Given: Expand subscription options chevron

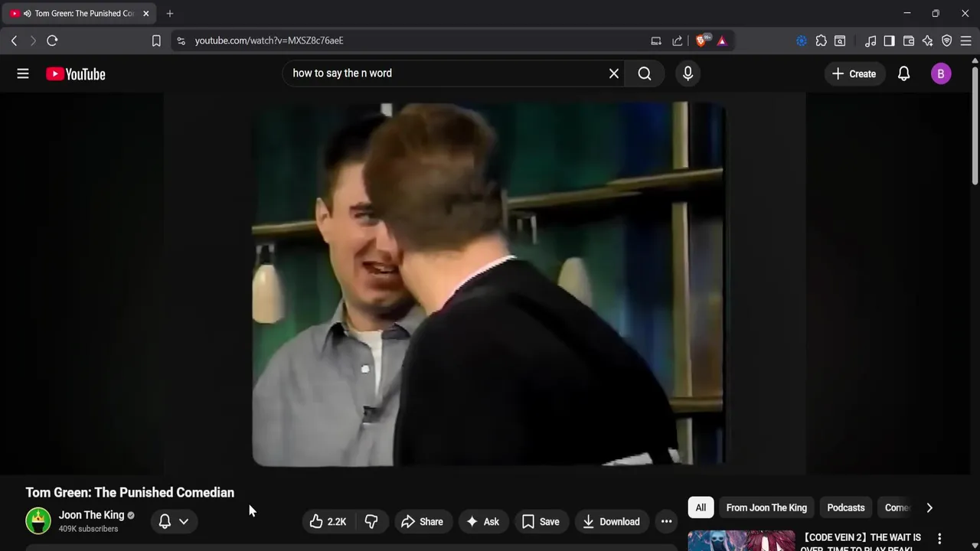Looking at the screenshot, I should point(184,521).
